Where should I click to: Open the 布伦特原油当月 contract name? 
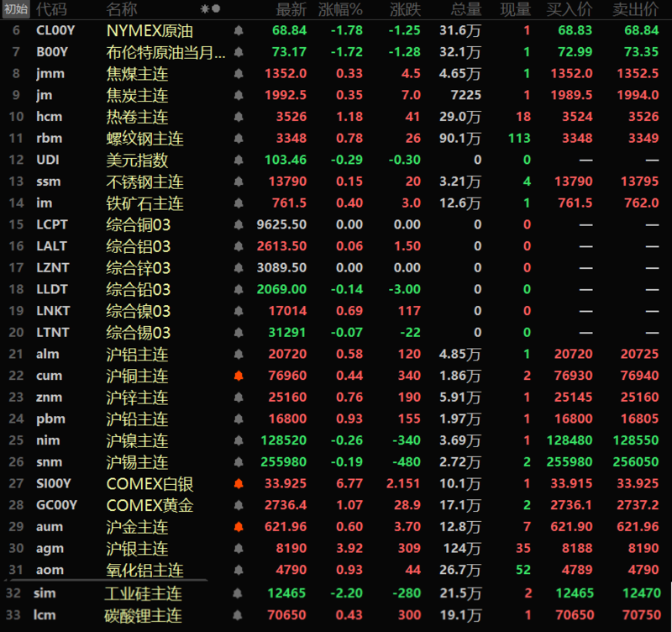pyautogui.click(x=166, y=52)
